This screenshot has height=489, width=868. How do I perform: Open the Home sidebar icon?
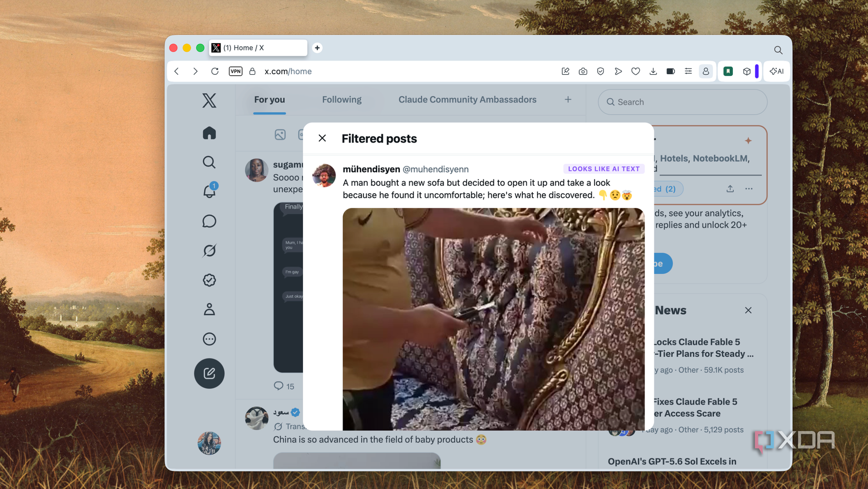point(209,133)
